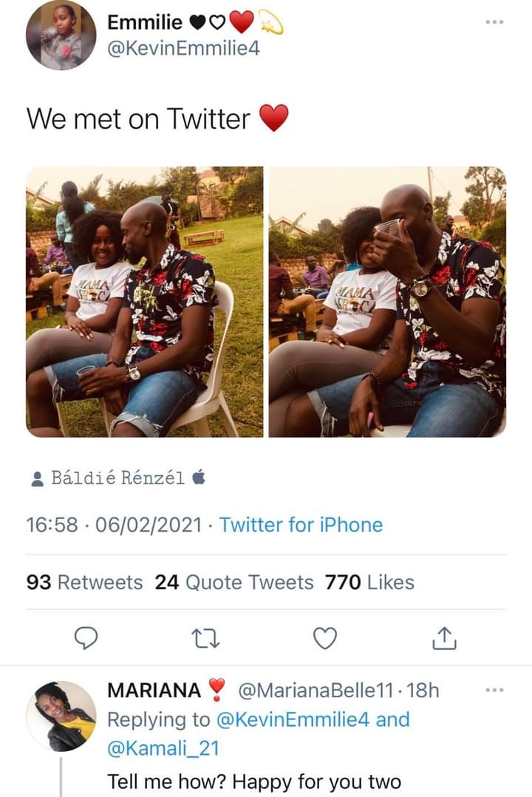Viewport: 532px width, 797px height.
Task: View the 24 Quote Tweets list
Action: pos(234,583)
